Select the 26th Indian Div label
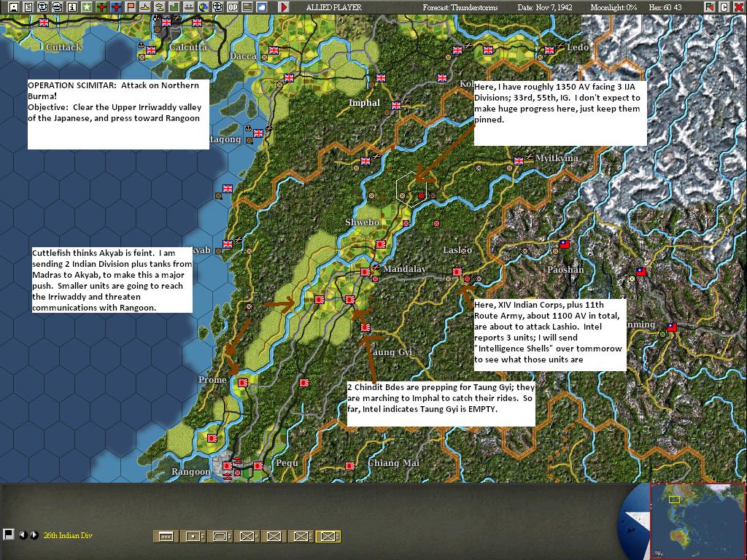The width and height of the screenshot is (747, 560). (x=68, y=535)
